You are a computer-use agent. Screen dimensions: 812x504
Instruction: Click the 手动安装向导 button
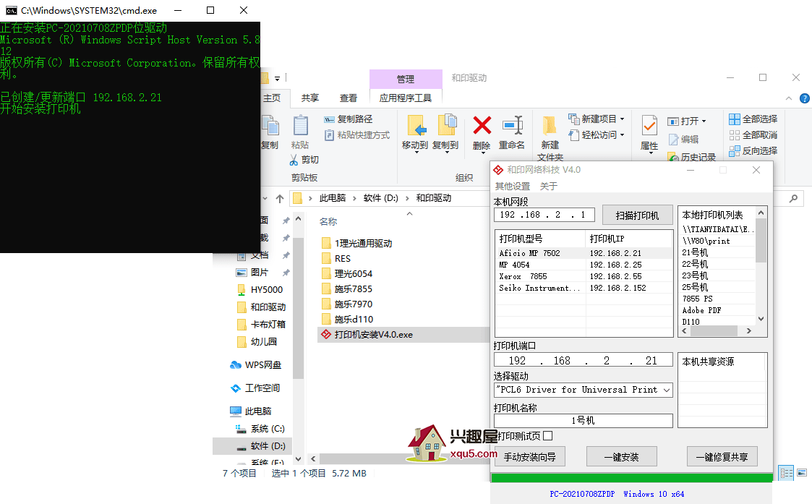[x=530, y=457]
